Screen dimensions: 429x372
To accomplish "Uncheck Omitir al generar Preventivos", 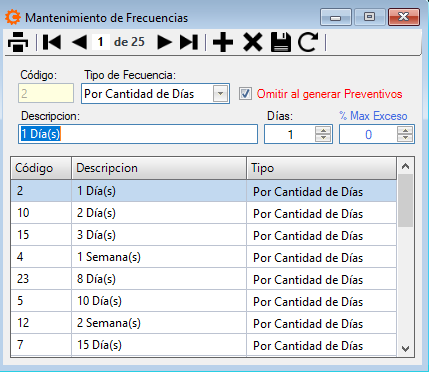I will [x=245, y=94].
